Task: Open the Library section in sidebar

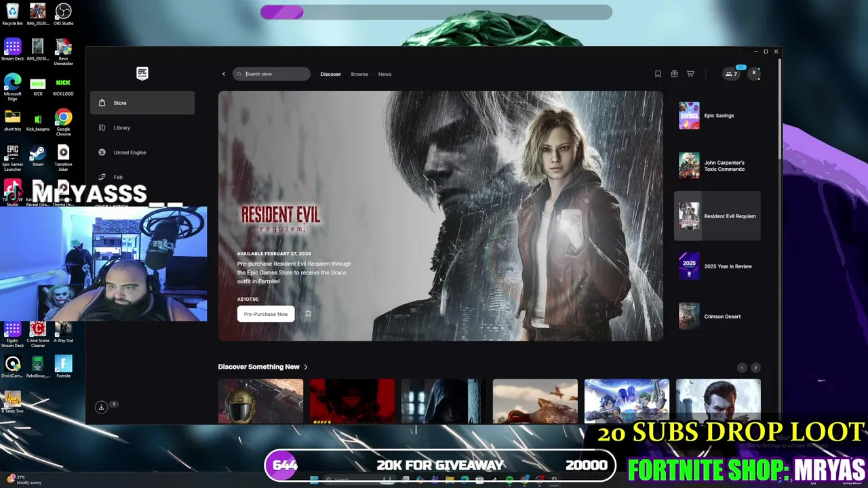Action: pos(142,127)
